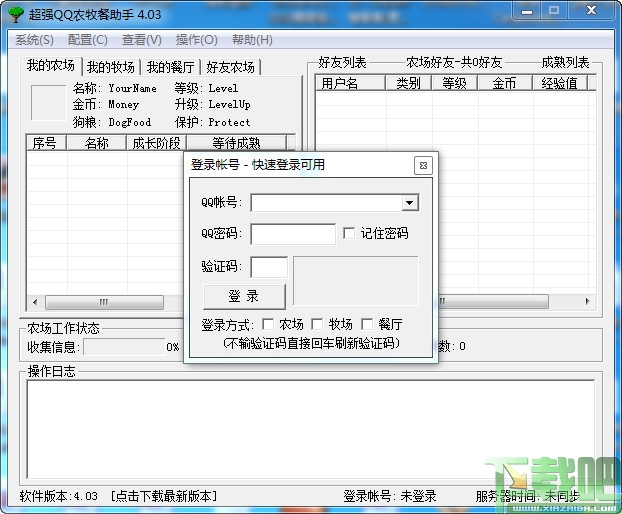This screenshot has height=514, width=622.
Task: Click the 验证码 input field
Action: [269, 267]
